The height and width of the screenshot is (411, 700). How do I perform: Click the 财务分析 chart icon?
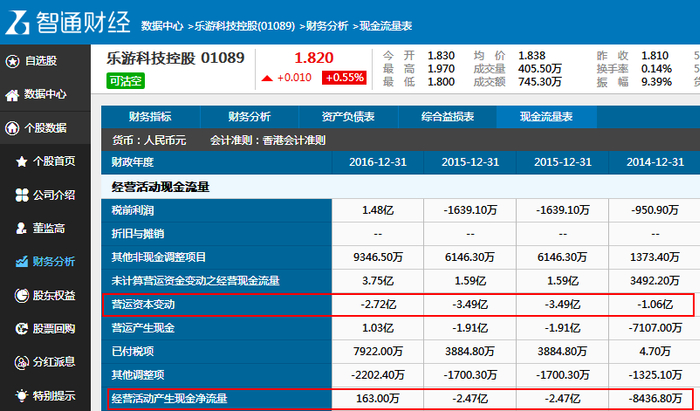tap(21, 262)
